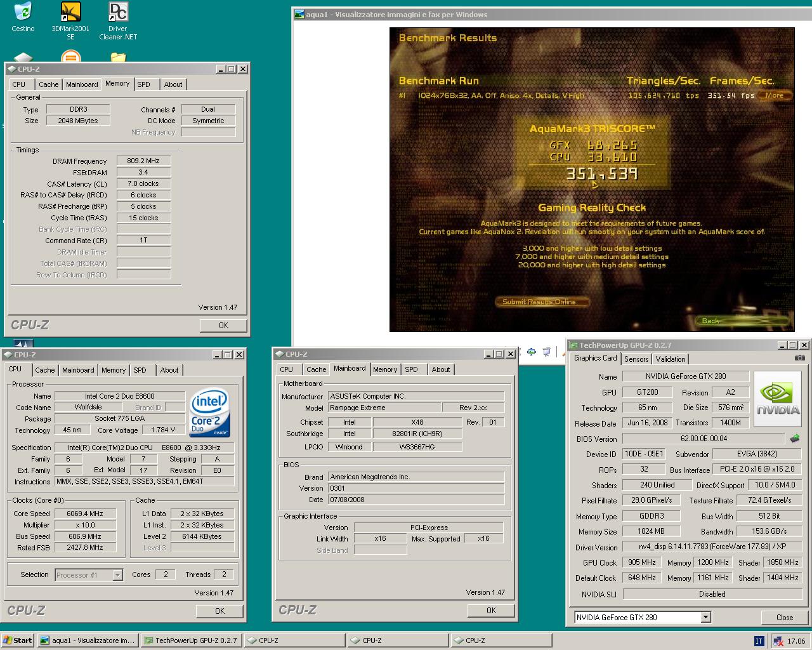
Task: Click the GPU-Z title bar icon
Action: 573,345
